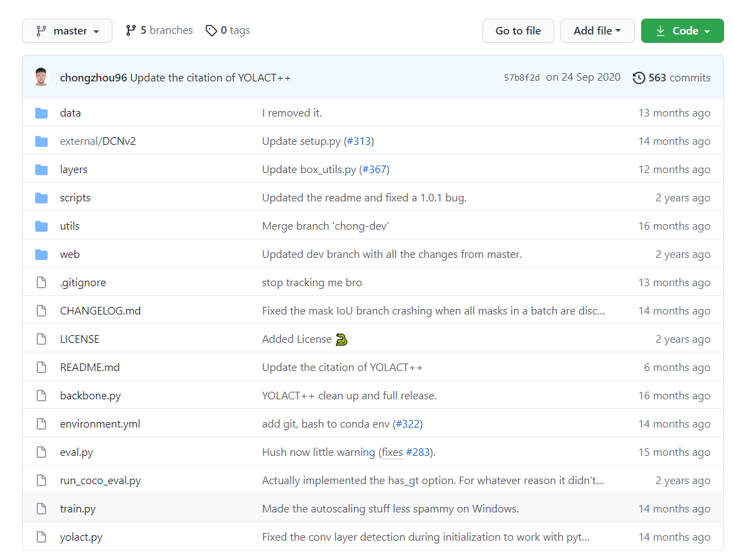Image resolution: width=733 pixels, height=560 pixels.
Task: Click the layers folder icon
Action: click(x=41, y=170)
